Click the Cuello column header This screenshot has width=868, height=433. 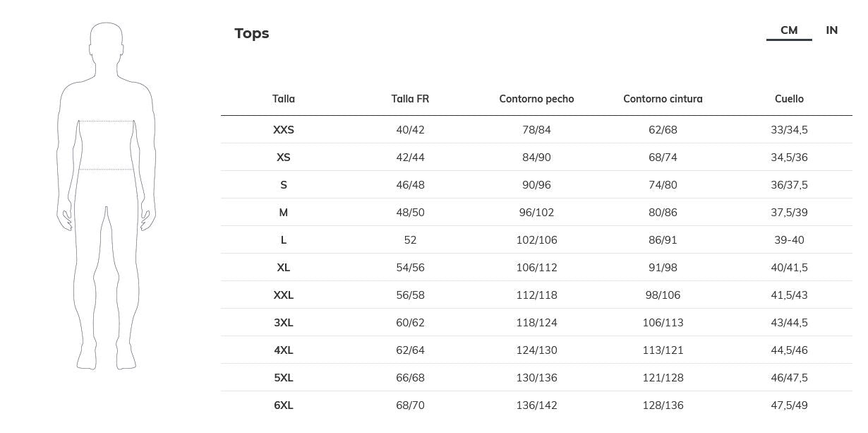pyautogui.click(x=789, y=99)
